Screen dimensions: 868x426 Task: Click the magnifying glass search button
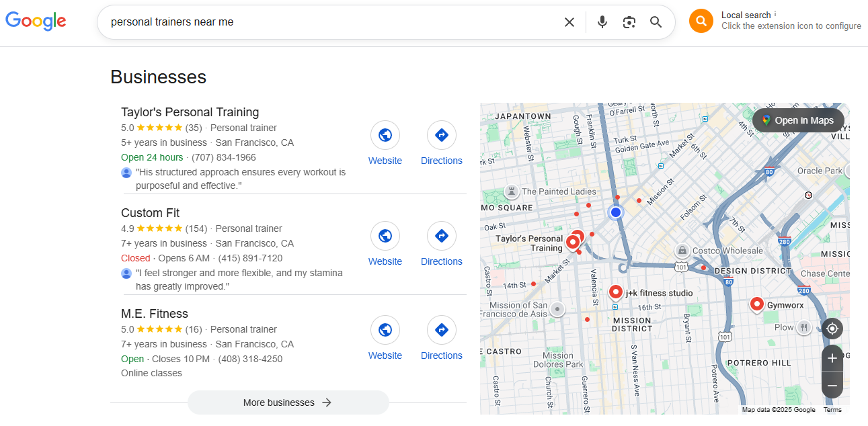pos(656,22)
